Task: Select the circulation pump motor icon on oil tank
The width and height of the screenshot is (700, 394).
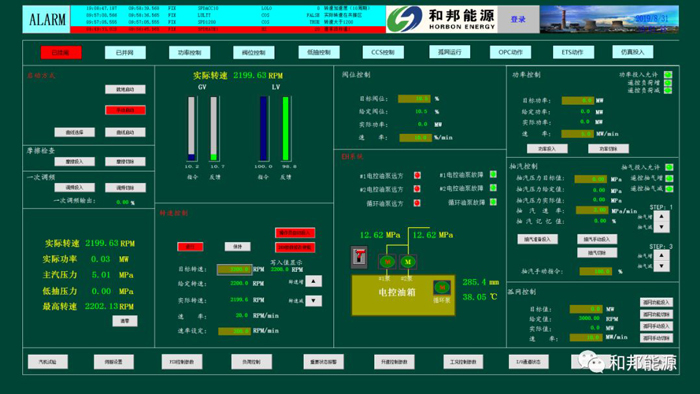Action: coord(442,288)
